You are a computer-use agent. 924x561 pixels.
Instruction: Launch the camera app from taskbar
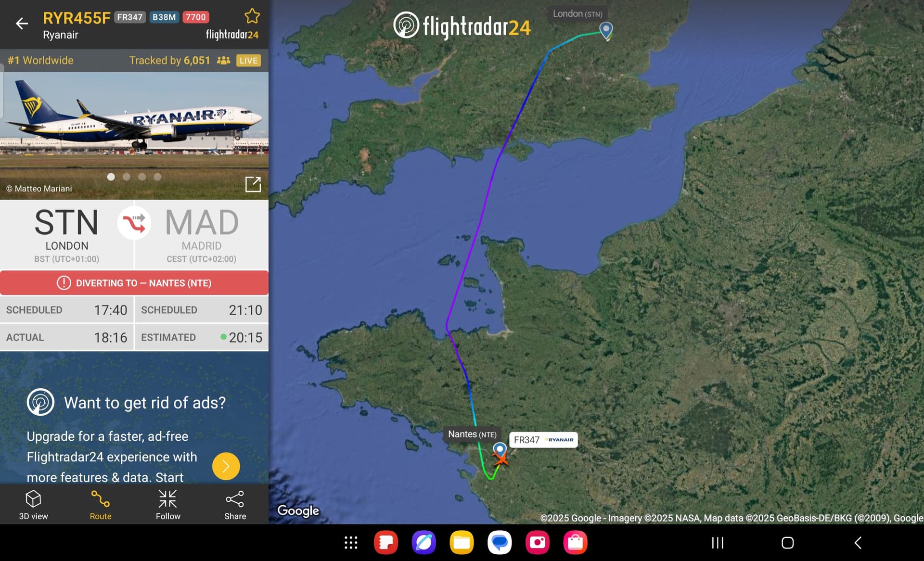click(538, 543)
